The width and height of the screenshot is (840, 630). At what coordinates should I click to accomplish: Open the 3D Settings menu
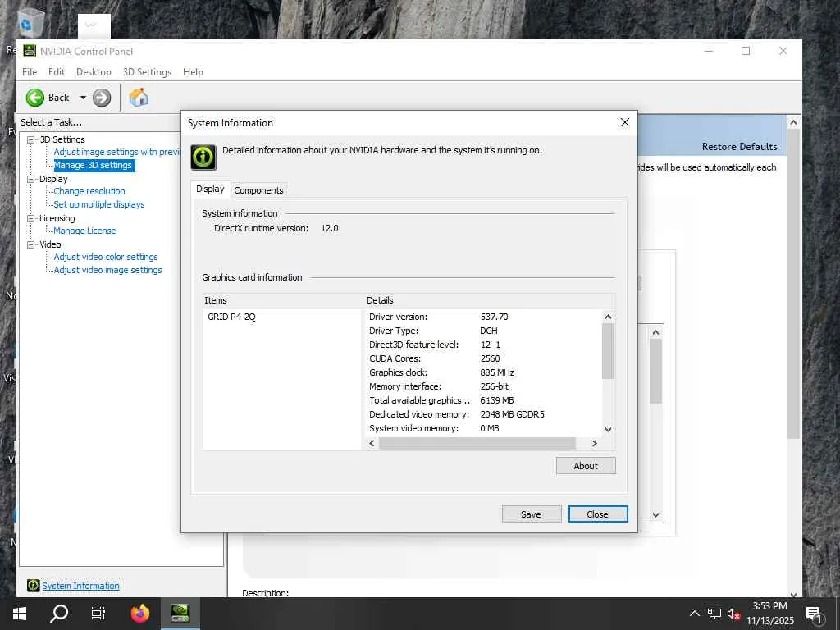(x=148, y=72)
